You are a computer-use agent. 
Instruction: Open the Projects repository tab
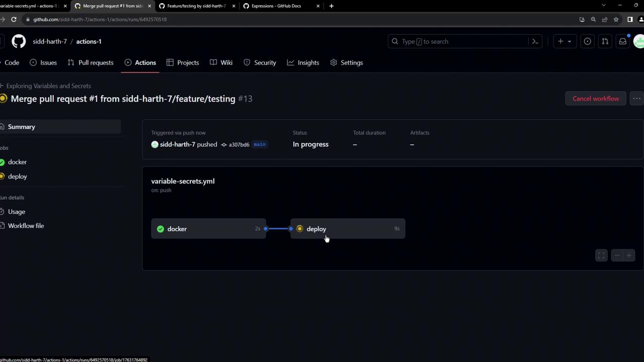click(x=183, y=62)
